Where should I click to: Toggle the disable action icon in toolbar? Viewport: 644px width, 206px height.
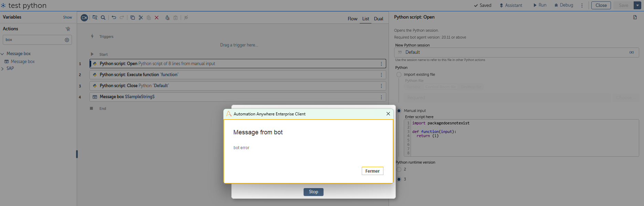click(186, 18)
